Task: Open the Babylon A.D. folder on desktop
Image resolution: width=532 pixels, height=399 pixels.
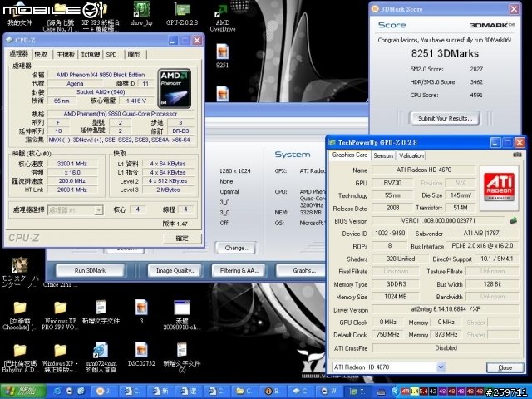Action: [20, 358]
